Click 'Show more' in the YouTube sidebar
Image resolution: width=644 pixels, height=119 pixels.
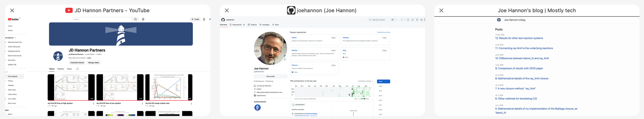click(12, 104)
